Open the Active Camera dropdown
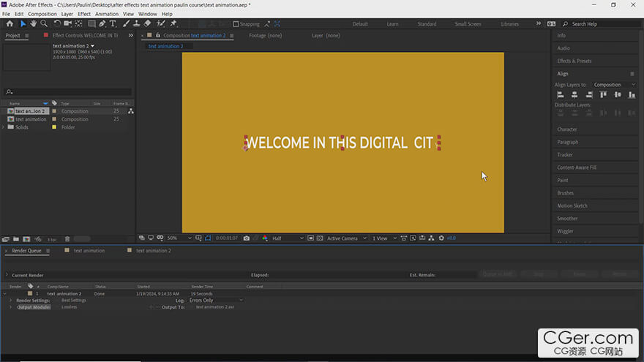 coord(347,238)
